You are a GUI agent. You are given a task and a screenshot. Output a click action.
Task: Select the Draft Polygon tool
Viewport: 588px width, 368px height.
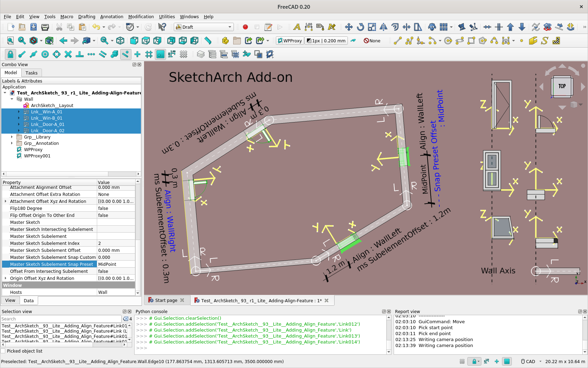pos(483,41)
